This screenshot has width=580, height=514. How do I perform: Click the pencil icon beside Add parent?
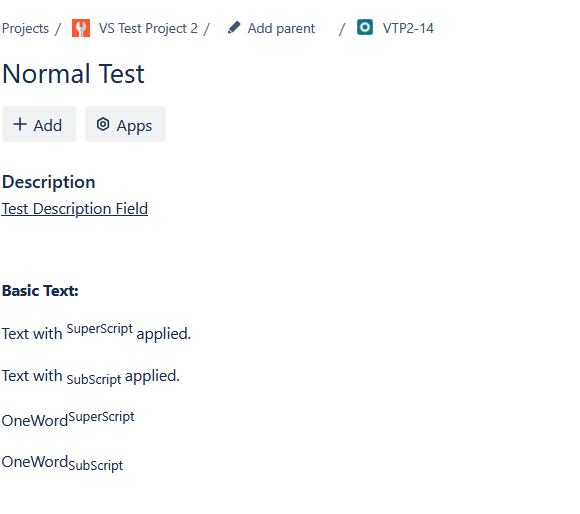point(234,28)
